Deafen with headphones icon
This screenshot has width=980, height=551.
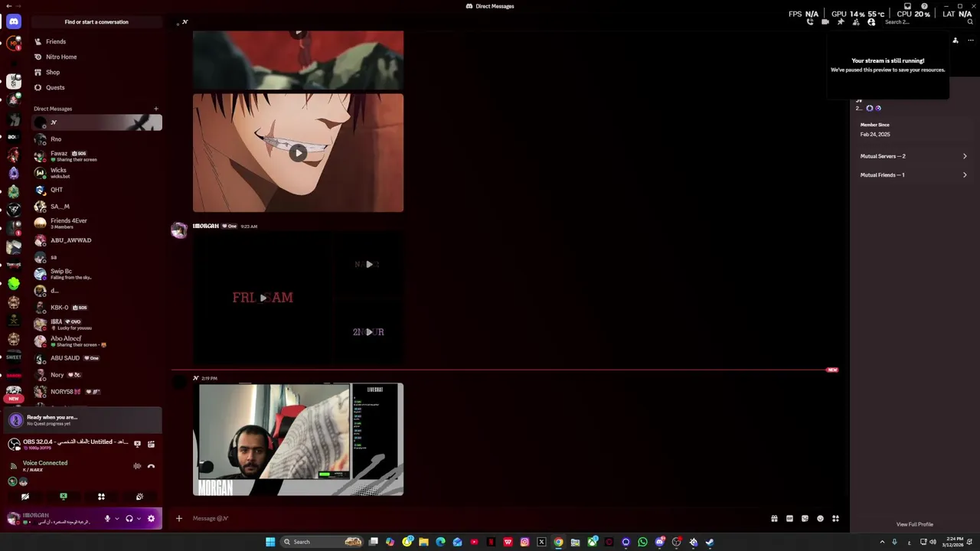pyautogui.click(x=129, y=519)
